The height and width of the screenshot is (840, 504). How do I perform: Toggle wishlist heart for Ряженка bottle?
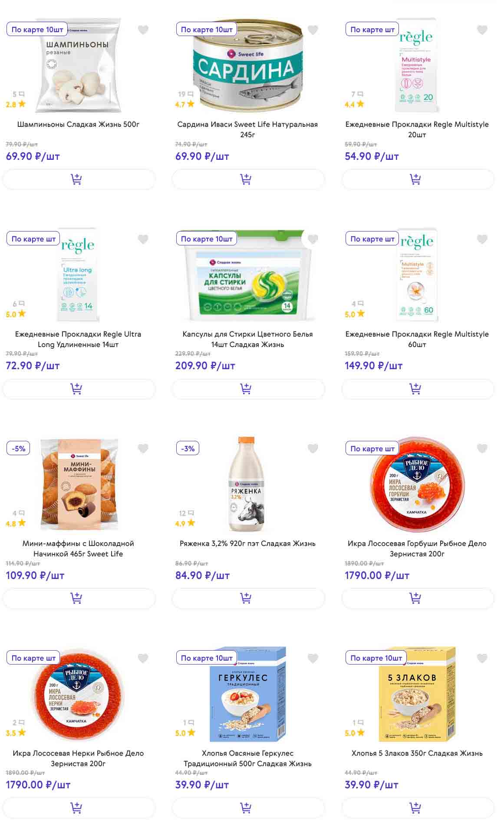313,448
